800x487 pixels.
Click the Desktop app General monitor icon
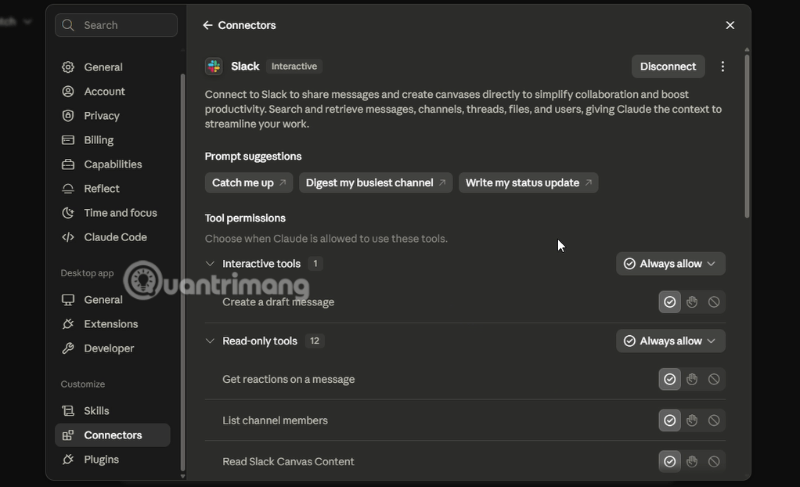68,300
